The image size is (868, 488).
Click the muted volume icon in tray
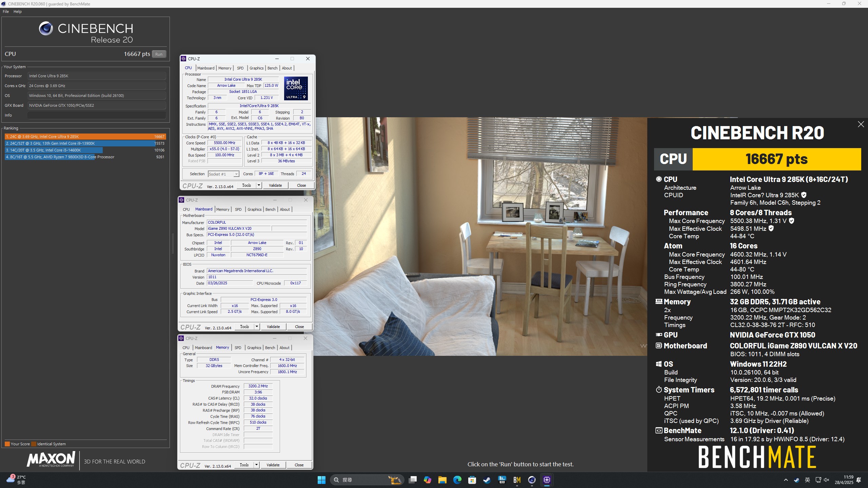pos(826,480)
